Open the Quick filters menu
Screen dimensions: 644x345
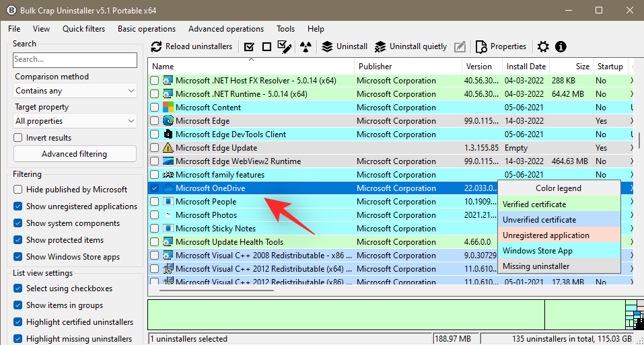tap(83, 29)
